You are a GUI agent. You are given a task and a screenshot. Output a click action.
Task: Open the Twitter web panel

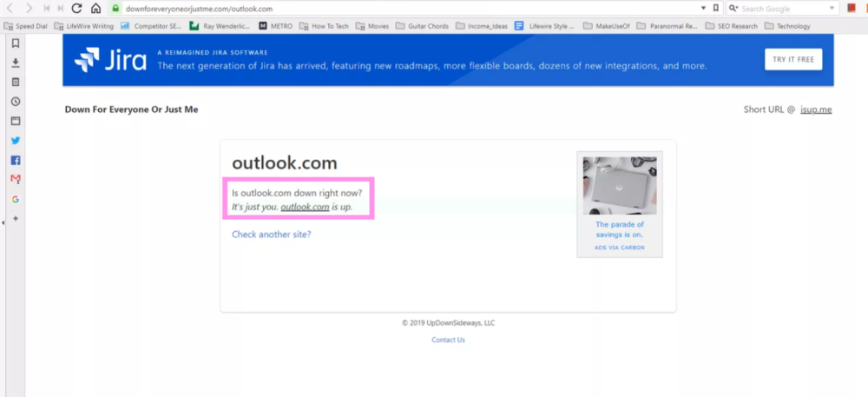[x=16, y=141]
